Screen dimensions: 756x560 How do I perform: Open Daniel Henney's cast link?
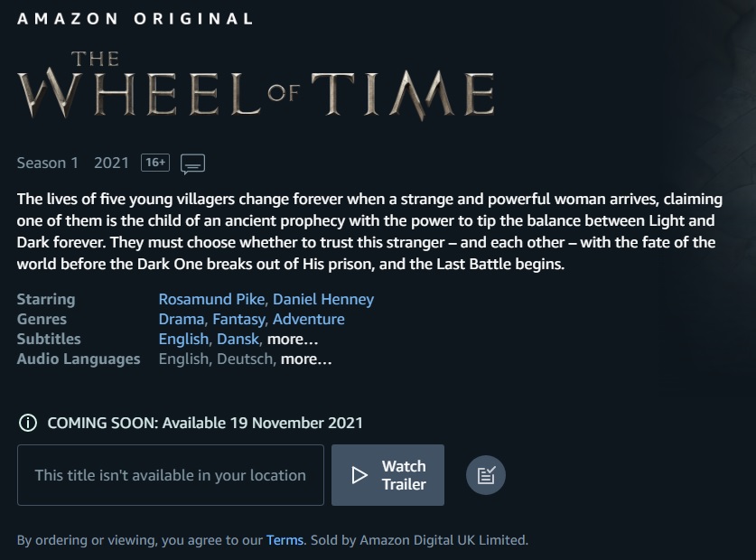(x=323, y=299)
